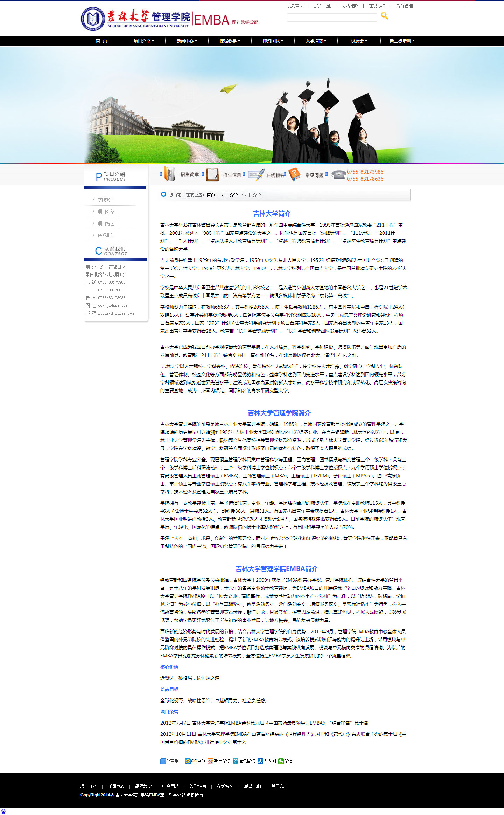504x815 pixels.
Task: Open 新闻中心 in the footer
Action: (x=116, y=786)
